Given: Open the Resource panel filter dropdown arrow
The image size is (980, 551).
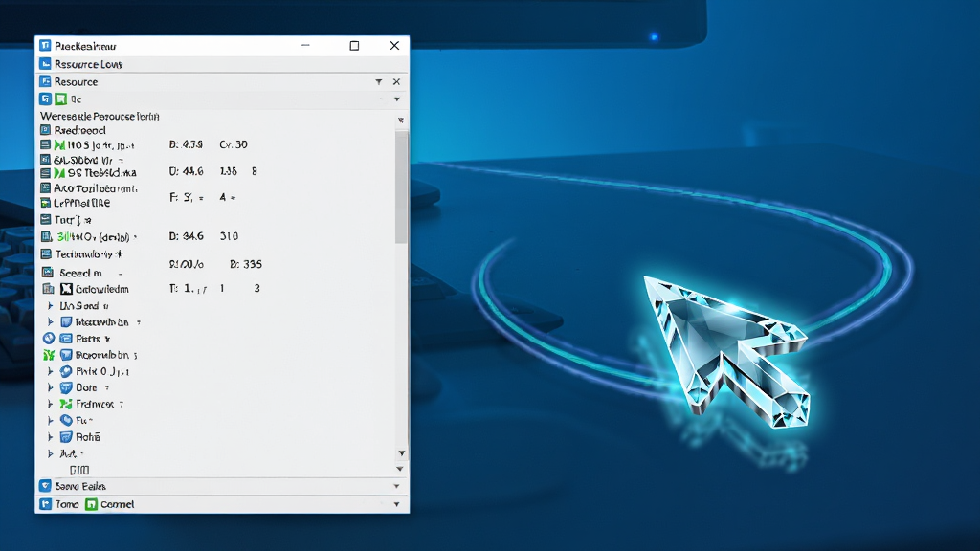Looking at the screenshot, I should [x=379, y=82].
